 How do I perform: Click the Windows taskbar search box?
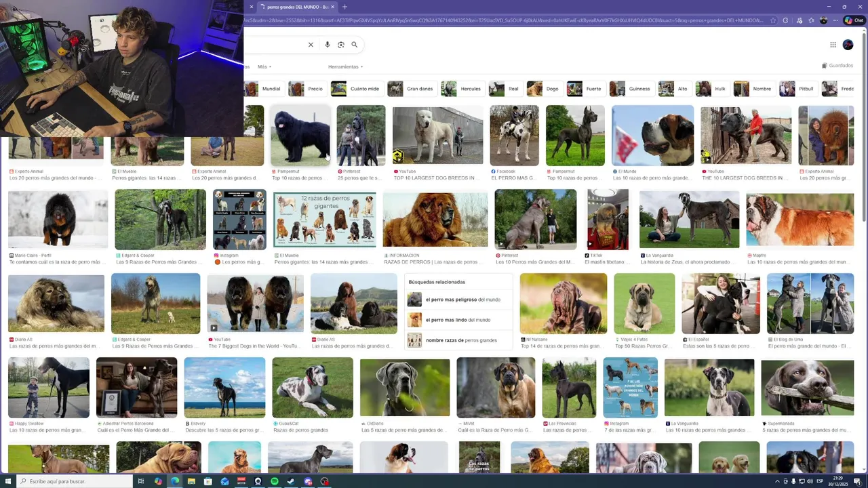click(x=73, y=481)
